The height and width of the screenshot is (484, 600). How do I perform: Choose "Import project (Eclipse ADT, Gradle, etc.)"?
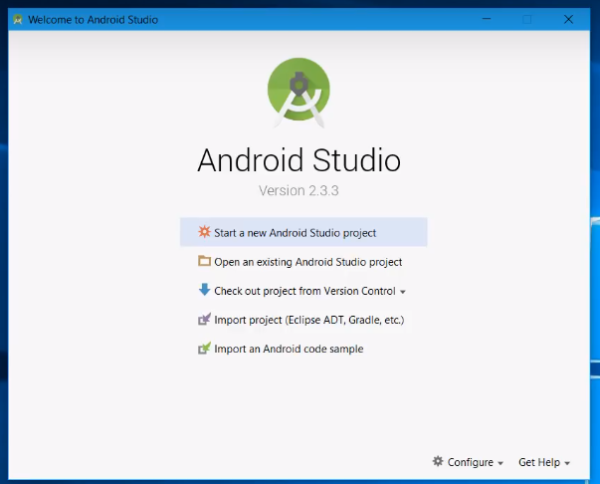click(x=308, y=320)
